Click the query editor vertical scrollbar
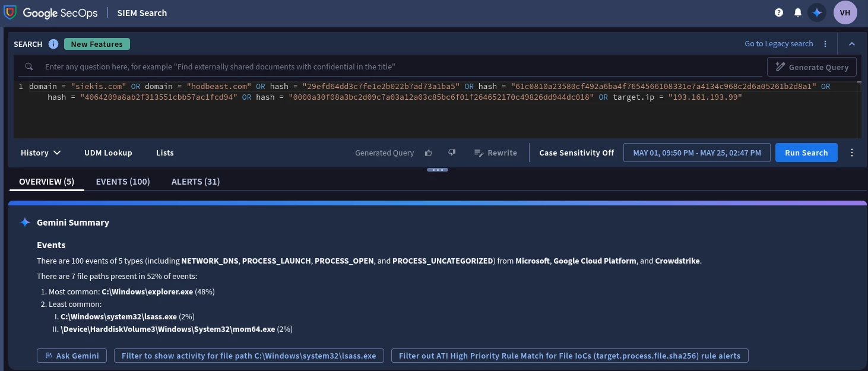868x371 pixels. 859,110
